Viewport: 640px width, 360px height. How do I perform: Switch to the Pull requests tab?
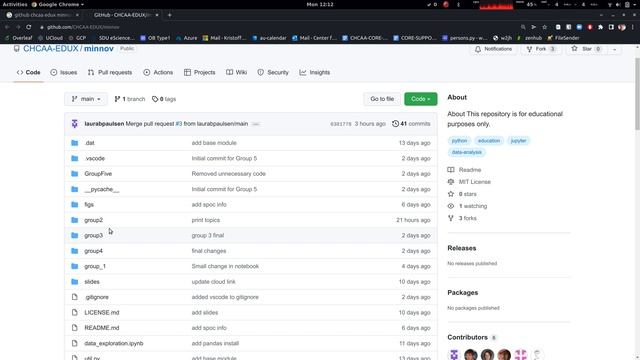(110, 72)
